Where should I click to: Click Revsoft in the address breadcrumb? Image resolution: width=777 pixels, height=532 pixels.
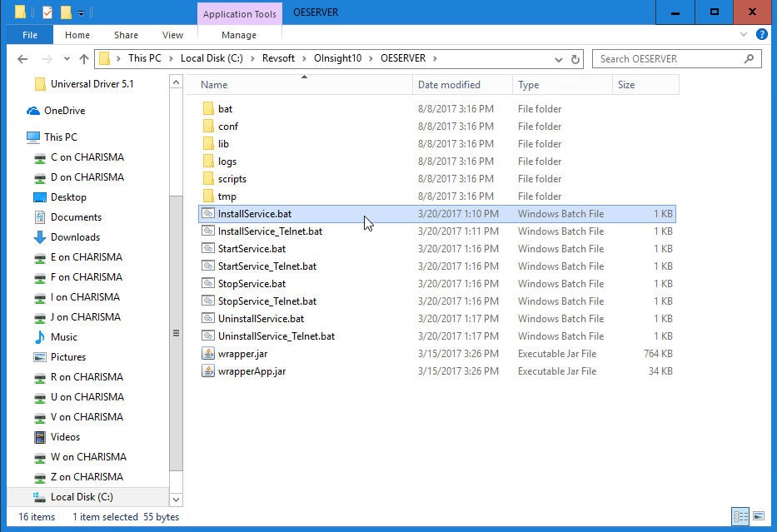click(278, 58)
